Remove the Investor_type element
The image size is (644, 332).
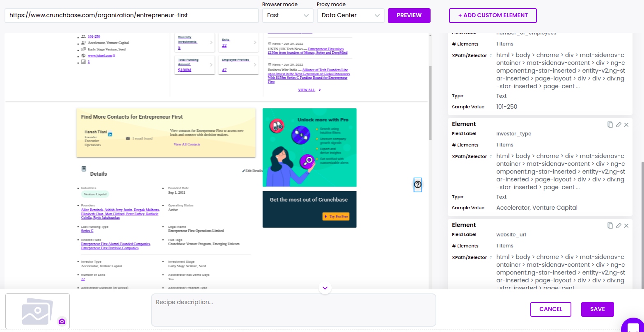coord(626,125)
